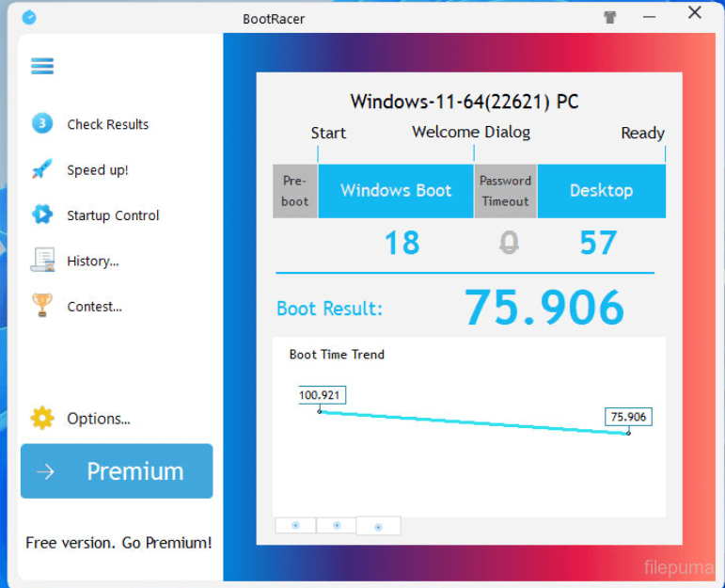Click the Desktop time value 57
This screenshot has height=588, width=725.
[x=598, y=243]
